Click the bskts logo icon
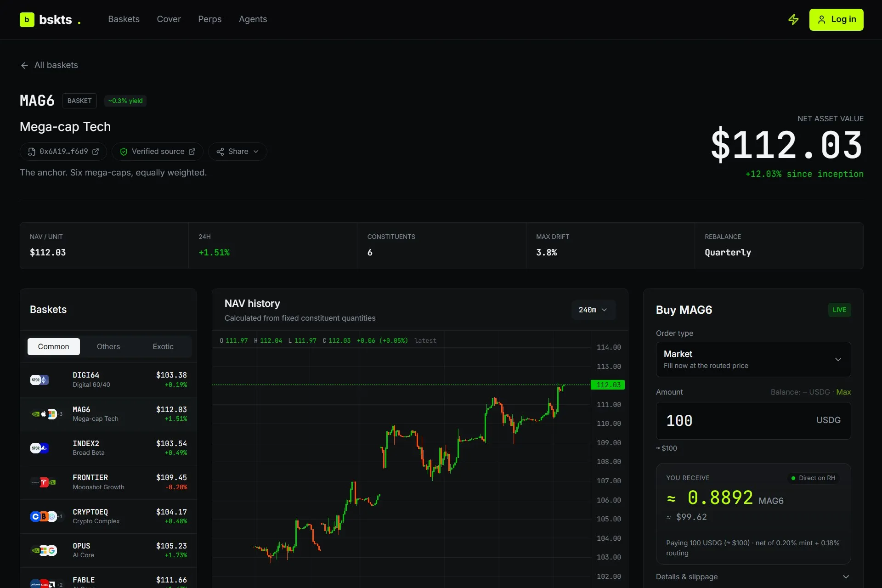Image resolution: width=882 pixels, height=588 pixels. 27,20
